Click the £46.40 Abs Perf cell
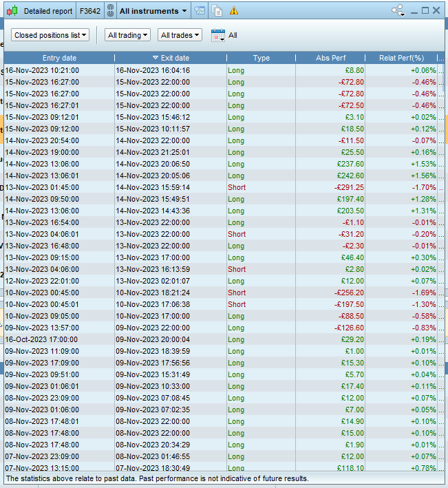 click(x=352, y=257)
